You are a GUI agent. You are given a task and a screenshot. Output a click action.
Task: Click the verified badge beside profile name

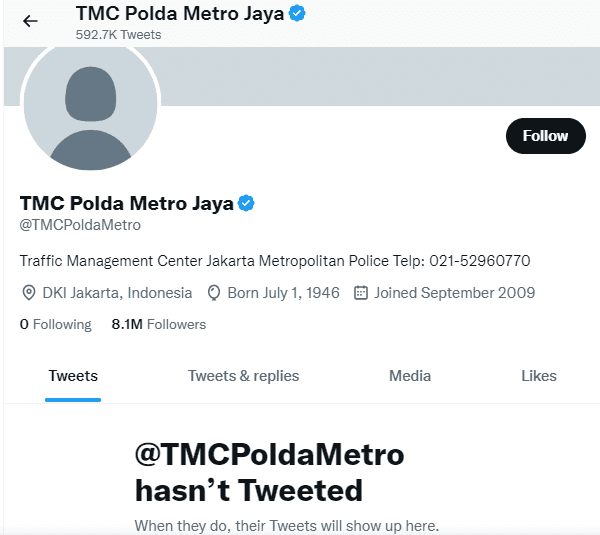click(x=246, y=203)
